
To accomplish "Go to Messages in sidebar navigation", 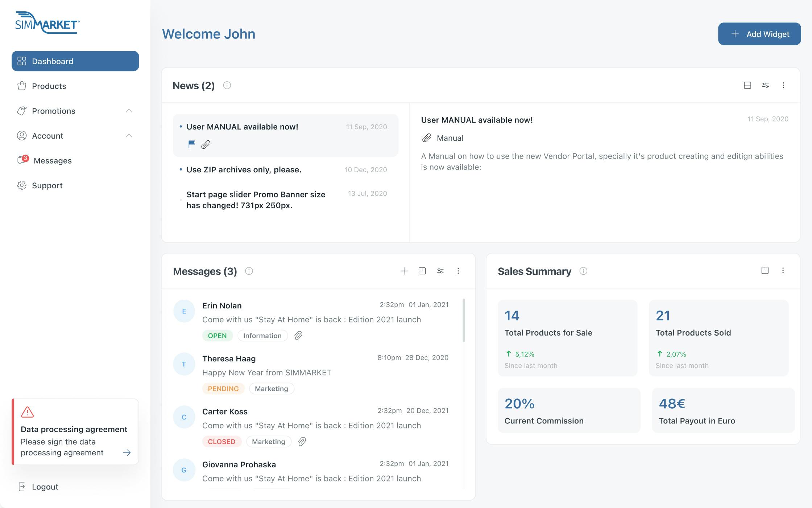I will [x=52, y=160].
